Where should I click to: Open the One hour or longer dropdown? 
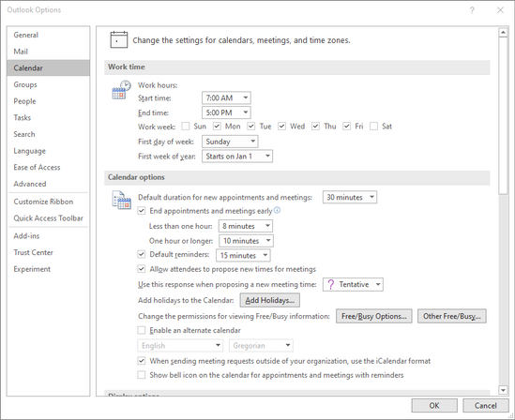247,241
